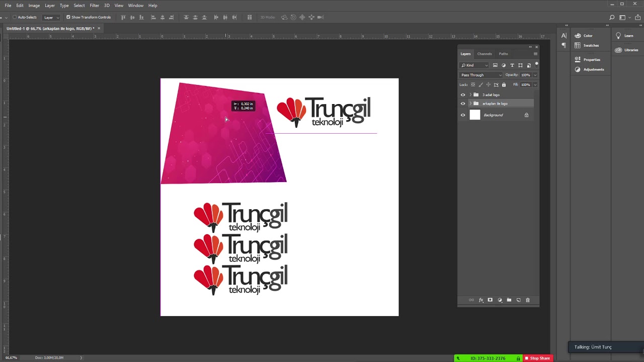
Task: Click the lock position icon
Action: click(488, 84)
